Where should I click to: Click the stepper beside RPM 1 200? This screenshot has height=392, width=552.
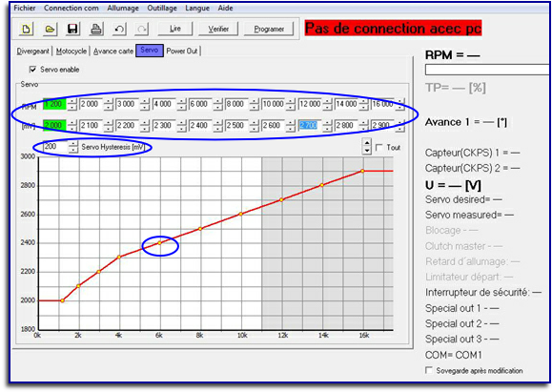click(72, 104)
